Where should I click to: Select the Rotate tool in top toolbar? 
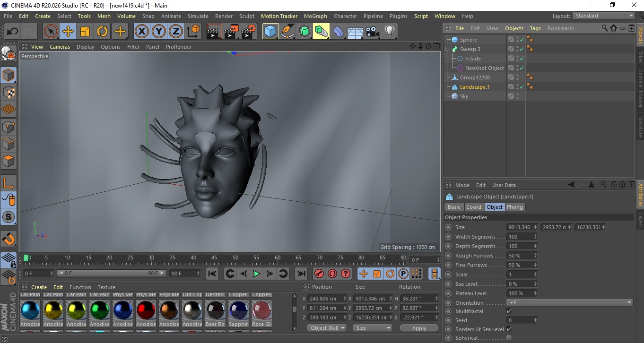(102, 32)
